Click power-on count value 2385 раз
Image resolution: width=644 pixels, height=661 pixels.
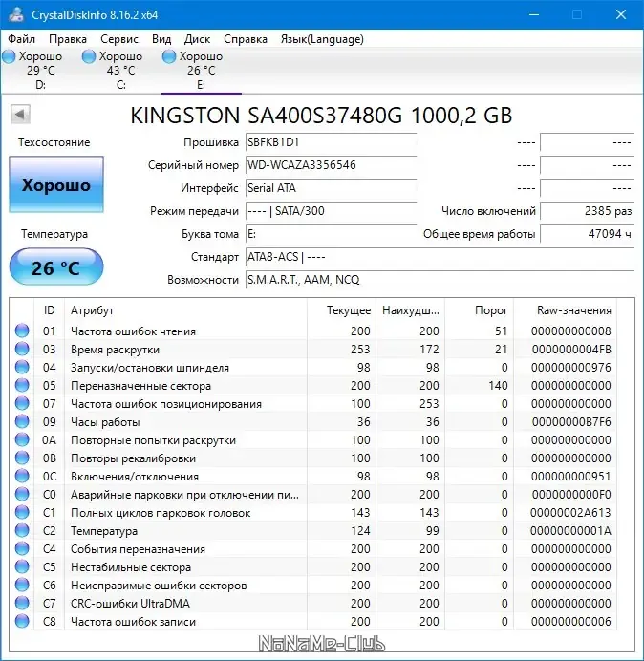click(587, 211)
